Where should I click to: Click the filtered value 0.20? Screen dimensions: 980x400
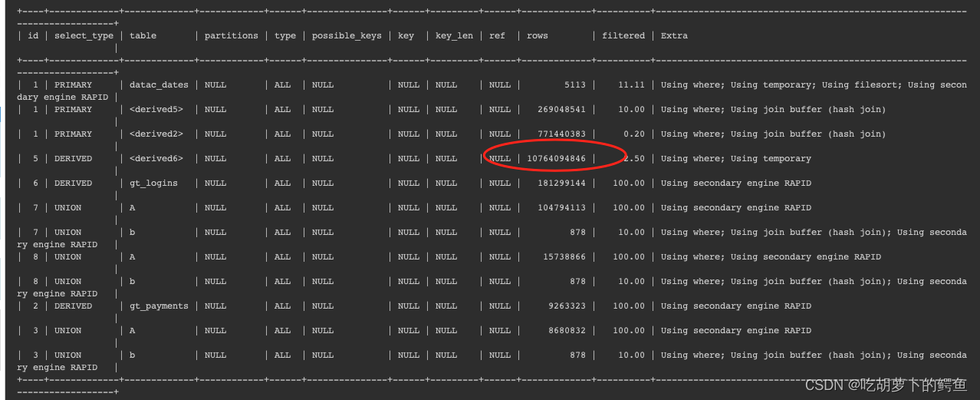[634, 134]
